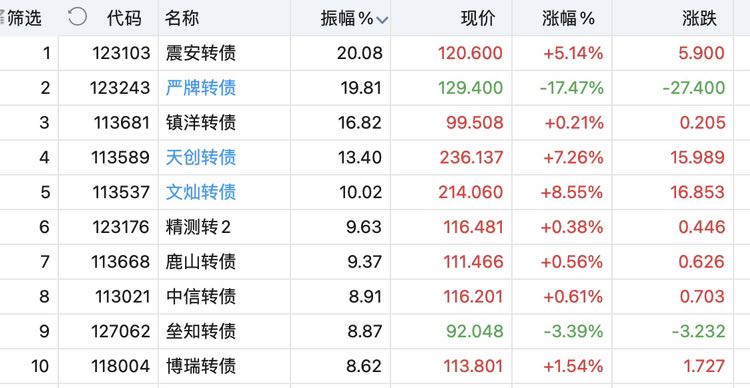This screenshot has height=388, width=750.
Task: Sort by 代码 column header
Action: [x=124, y=19]
